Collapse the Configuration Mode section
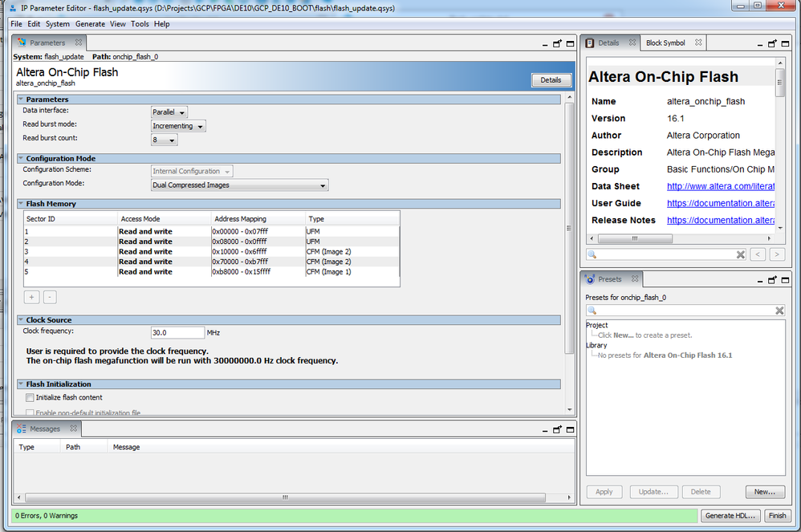Image resolution: width=801 pixels, height=532 pixels. (x=21, y=158)
